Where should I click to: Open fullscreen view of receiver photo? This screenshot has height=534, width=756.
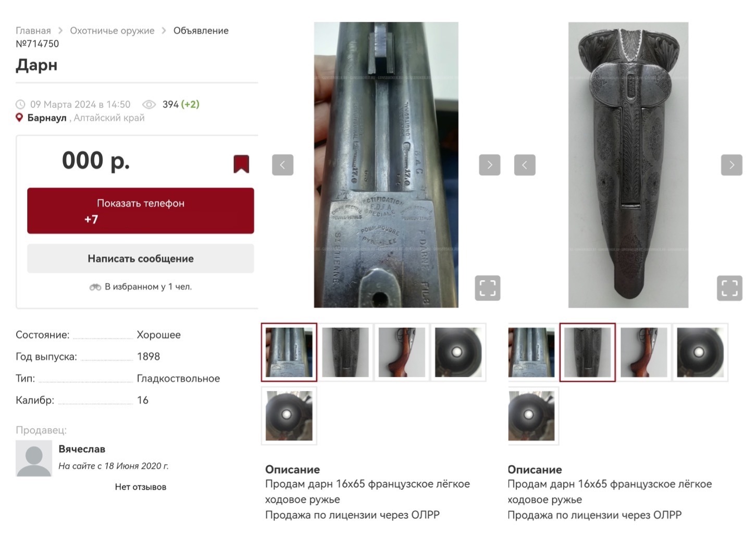[x=729, y=288]
